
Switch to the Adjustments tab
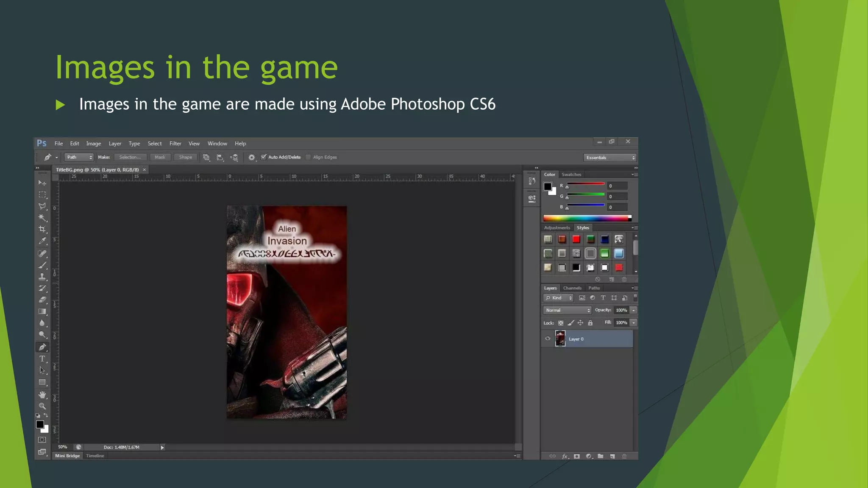[x=557, y=228]
